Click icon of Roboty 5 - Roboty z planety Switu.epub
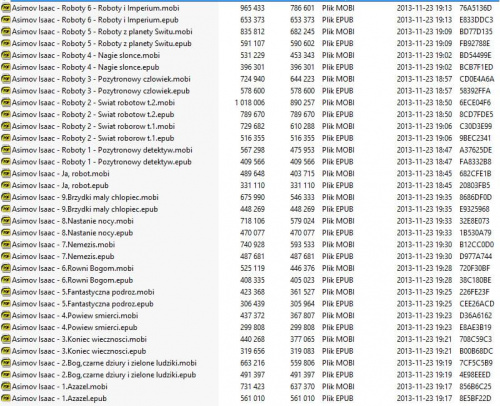 coord(5,44)
